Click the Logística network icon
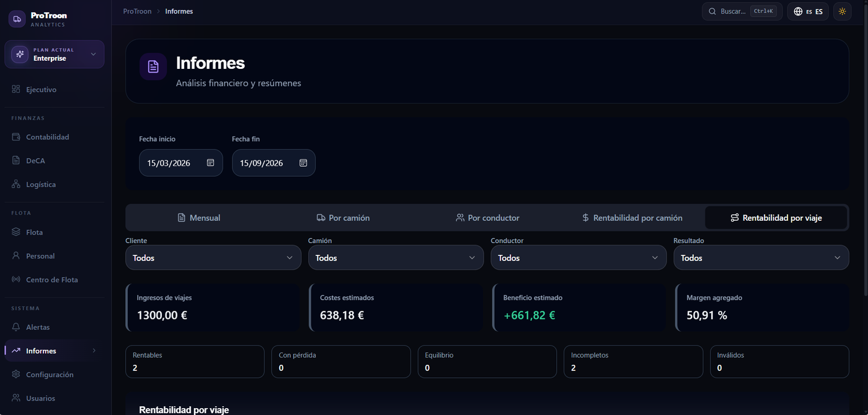Screen dimensions: 868x415 coord(16,184)
